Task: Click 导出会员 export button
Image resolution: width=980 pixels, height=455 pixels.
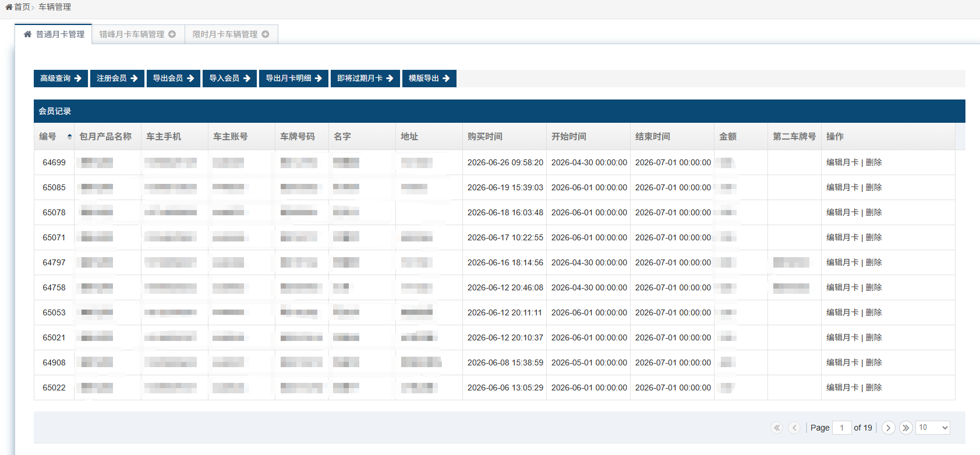Action: tap(174, 79)
